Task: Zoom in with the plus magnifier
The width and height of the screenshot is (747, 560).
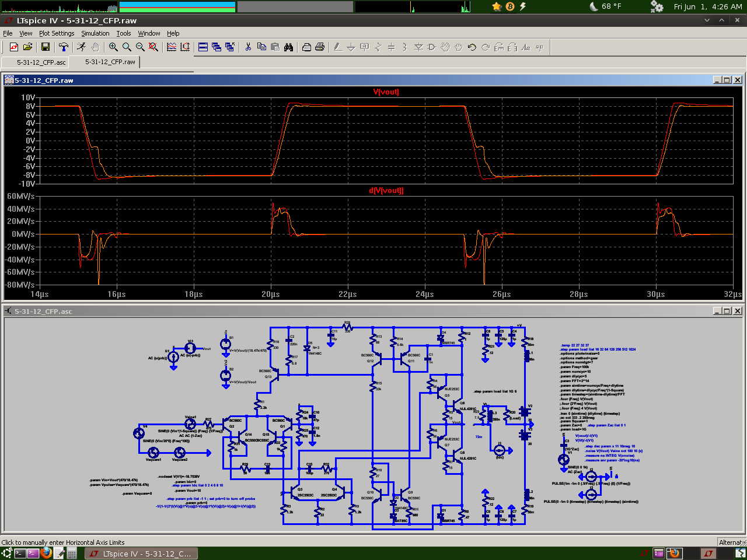Action: click(113, 47)
